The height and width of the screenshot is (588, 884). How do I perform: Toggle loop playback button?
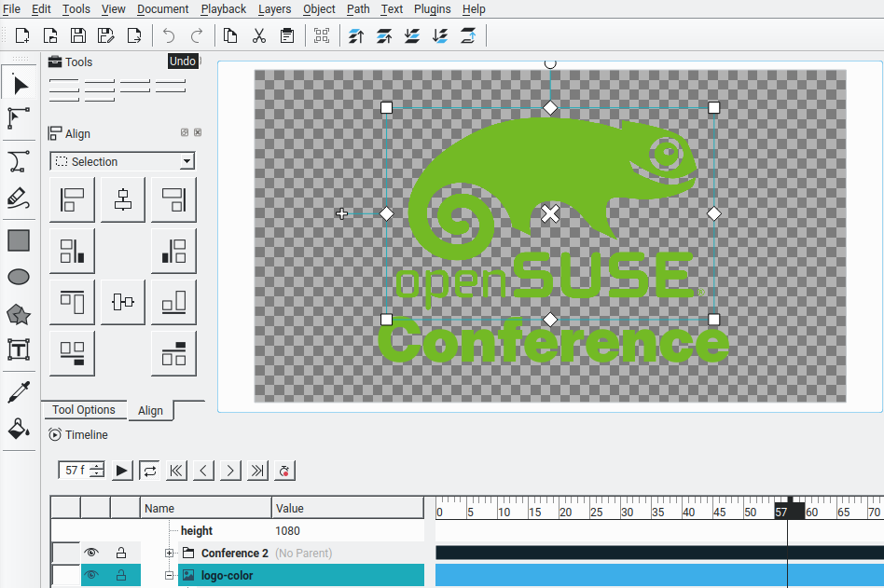[x=149, y=471]
